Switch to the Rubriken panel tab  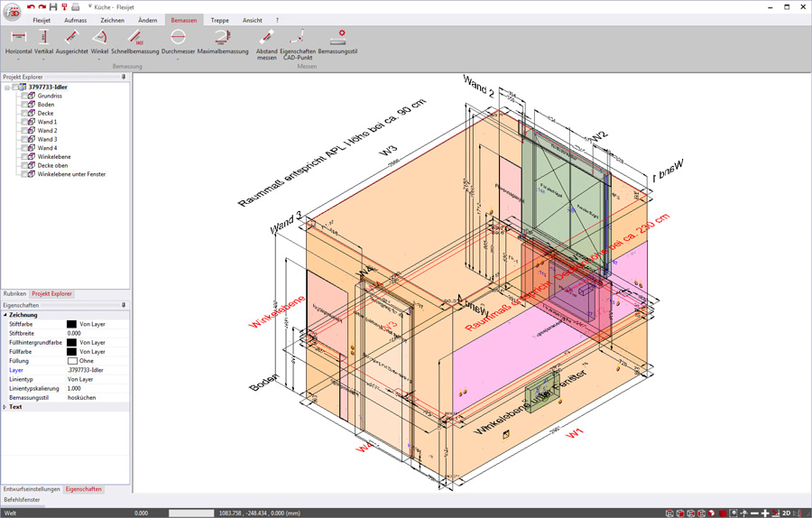click(x=14, y=294)
